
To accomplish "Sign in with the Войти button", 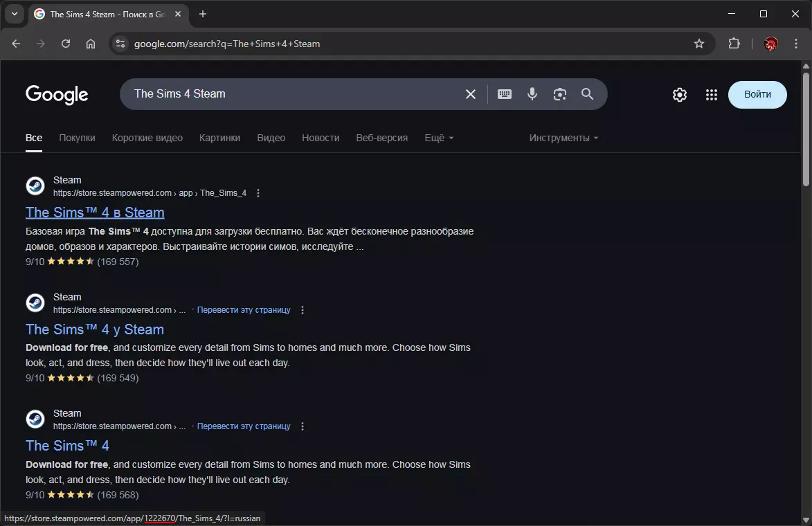I will (757, 95).
